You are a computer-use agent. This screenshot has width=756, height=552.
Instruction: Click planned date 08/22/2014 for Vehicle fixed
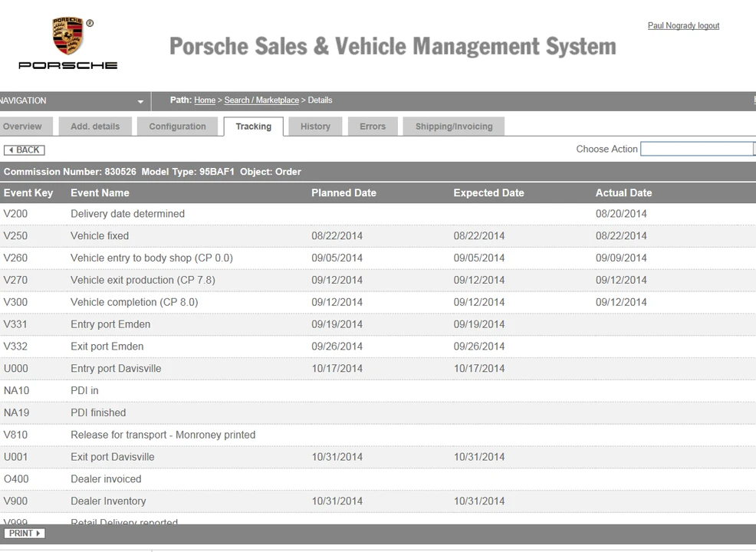337,235
